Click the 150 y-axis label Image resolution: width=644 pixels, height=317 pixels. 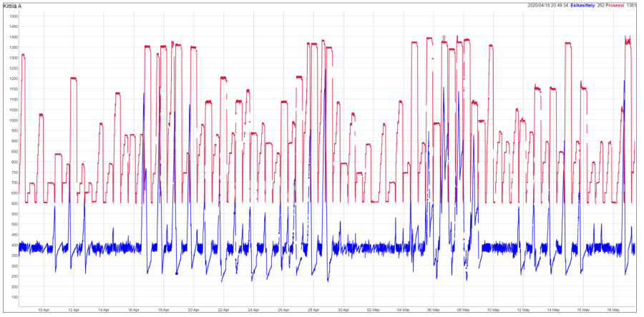[14, 297]
